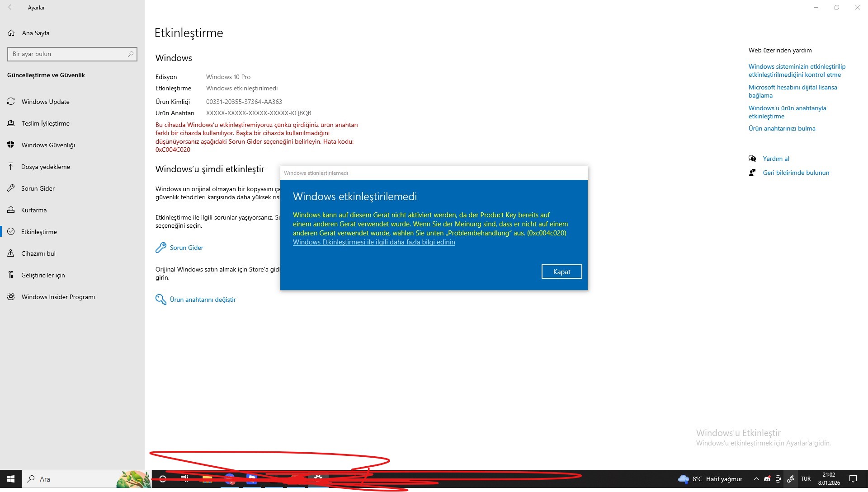
Task: Open the daha fazla bilgi edinin link
Action: (374, 242)
